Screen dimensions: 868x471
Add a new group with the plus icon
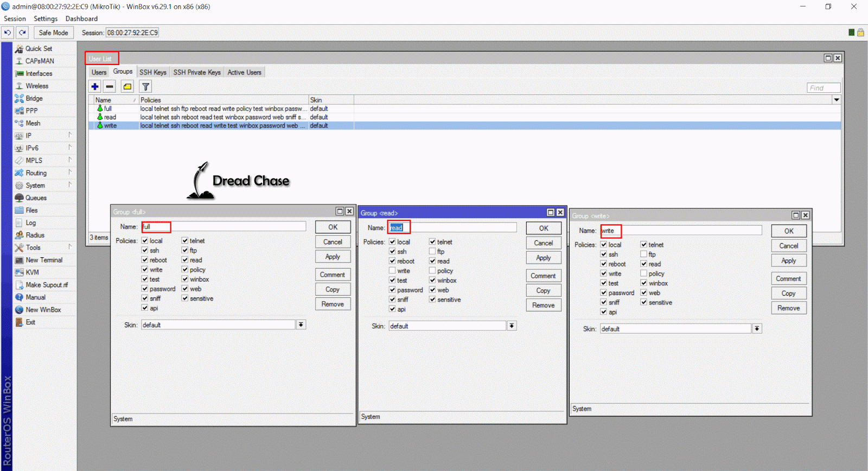click(x=95, y=86)
